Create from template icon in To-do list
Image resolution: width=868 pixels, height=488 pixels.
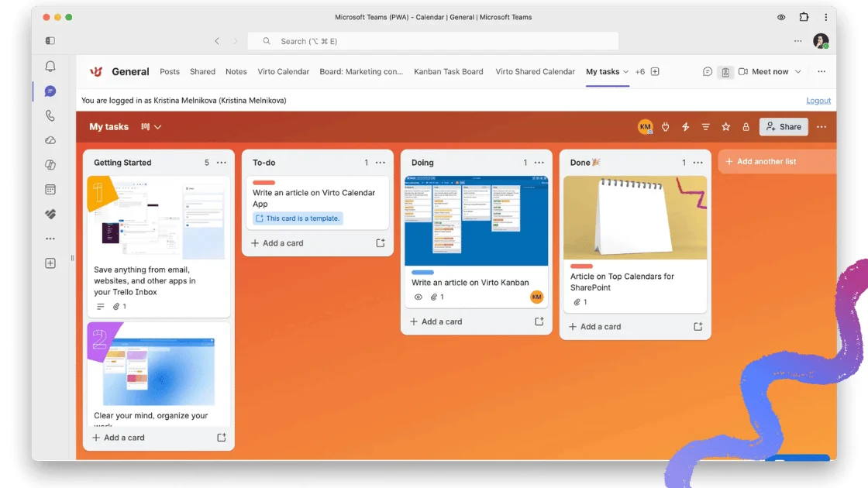click(381, 243)
